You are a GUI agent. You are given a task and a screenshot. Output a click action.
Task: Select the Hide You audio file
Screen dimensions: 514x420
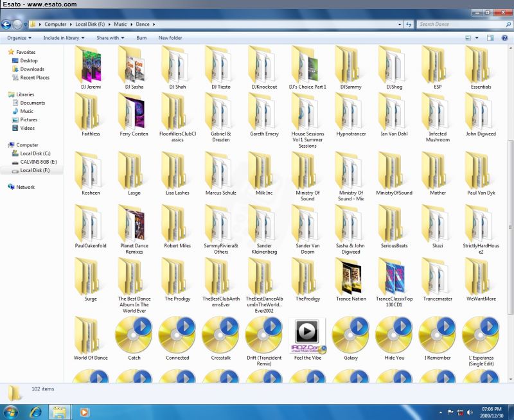click(394, 338)
